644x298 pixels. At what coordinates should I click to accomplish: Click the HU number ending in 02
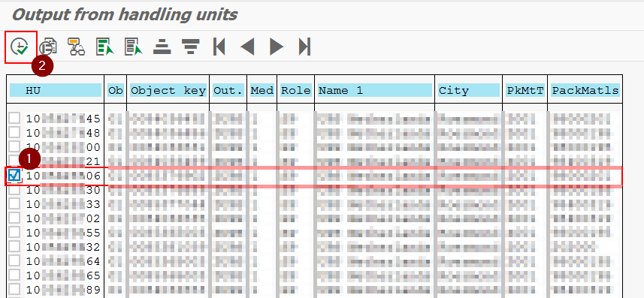pos(63,218)
